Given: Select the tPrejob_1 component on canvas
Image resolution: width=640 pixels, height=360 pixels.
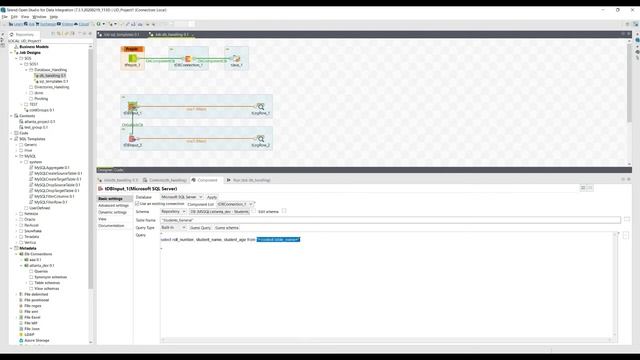Looking at the screenshot, I should (132, 59).
